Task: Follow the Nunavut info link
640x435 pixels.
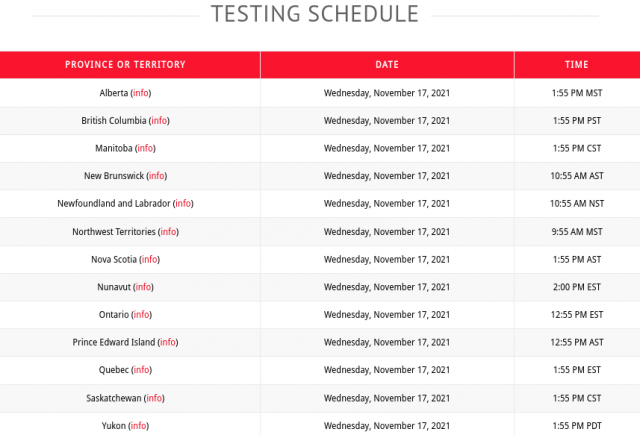Action: (x=143, y=287)
